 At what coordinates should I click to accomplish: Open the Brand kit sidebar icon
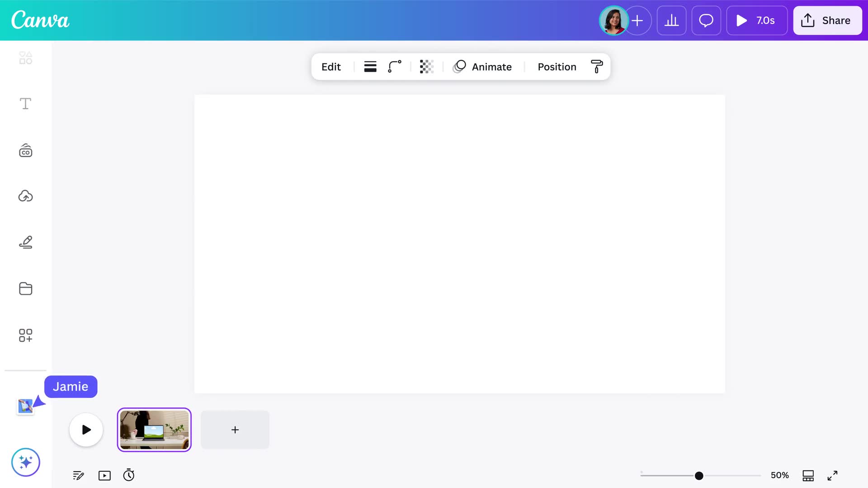tap(26, 150)
